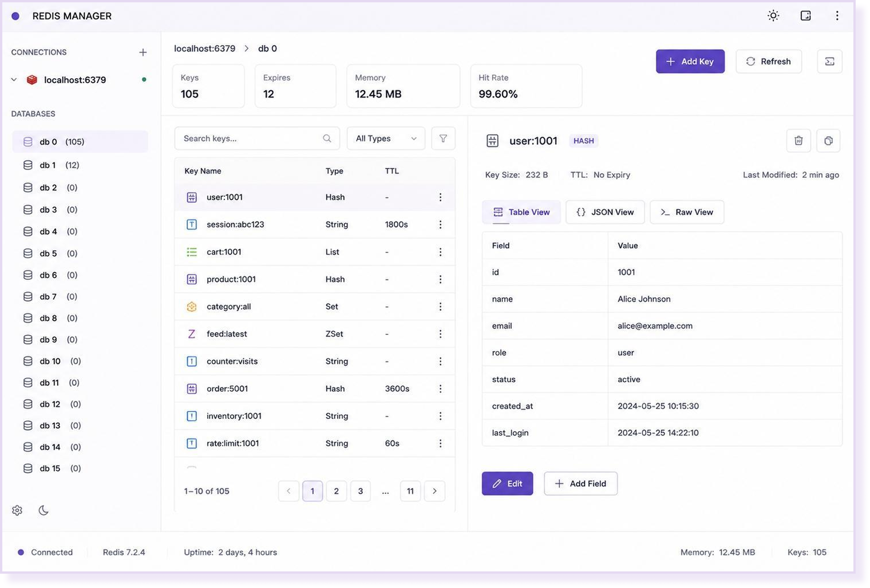Click hash icon of order:5001 row
The height and width of the screenshot is (588, 870).
coord(192,389)
